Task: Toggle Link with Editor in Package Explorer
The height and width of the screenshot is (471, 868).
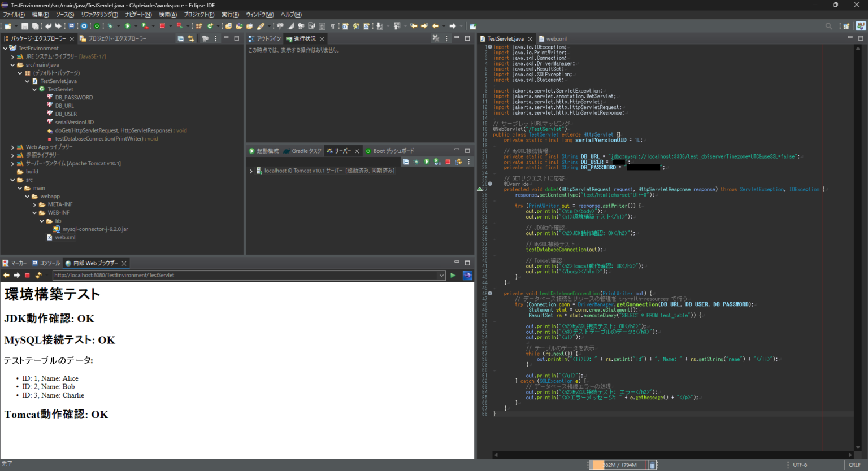Action: pyautogui.click(x=191, y=39)
